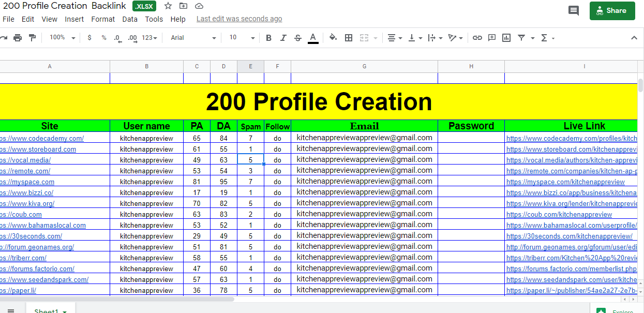
Task: Open the Arial font dropdown
Action: click(193, 38)
